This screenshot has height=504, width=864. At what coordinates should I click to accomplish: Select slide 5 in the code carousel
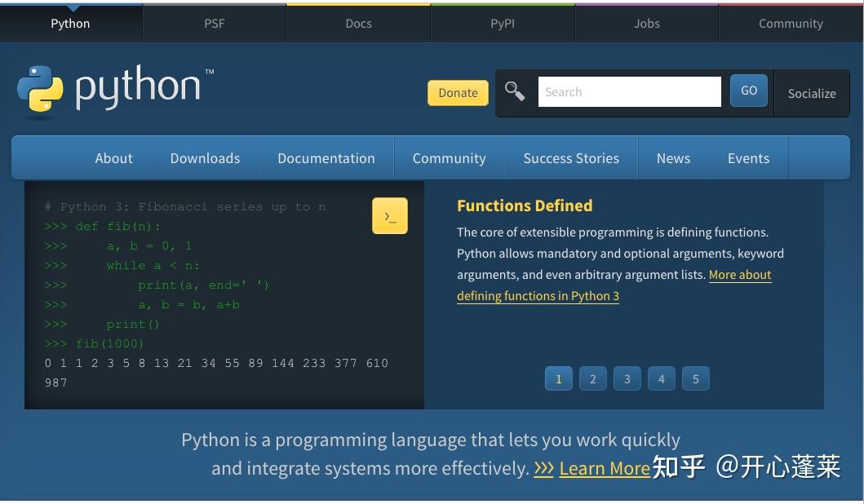tap(695, 378)
